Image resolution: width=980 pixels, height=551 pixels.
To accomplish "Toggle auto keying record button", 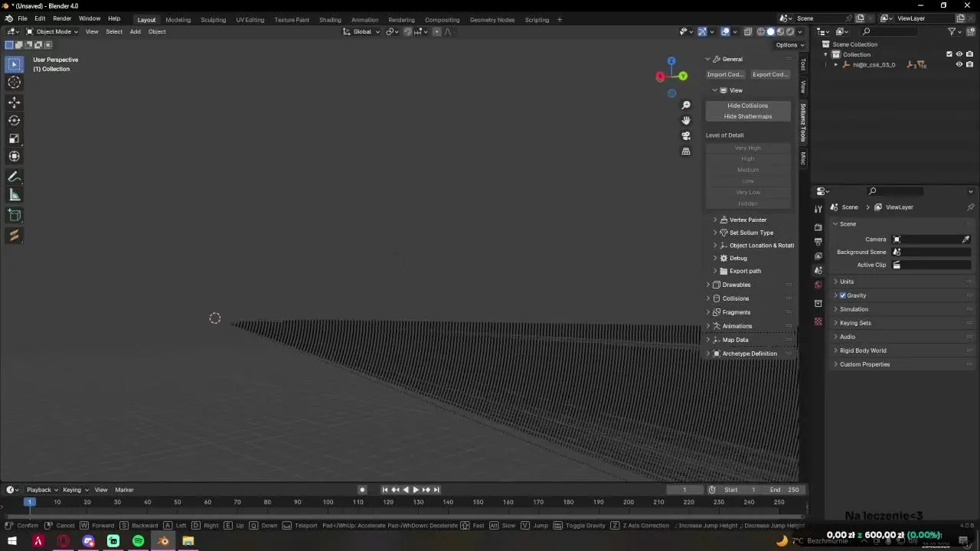I will [x=362, y=490].
